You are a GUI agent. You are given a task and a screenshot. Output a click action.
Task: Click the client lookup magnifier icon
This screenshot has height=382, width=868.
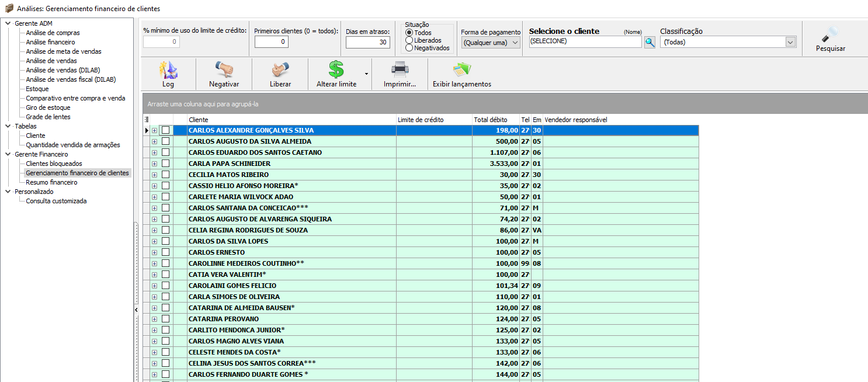click(x=650, y=42)
